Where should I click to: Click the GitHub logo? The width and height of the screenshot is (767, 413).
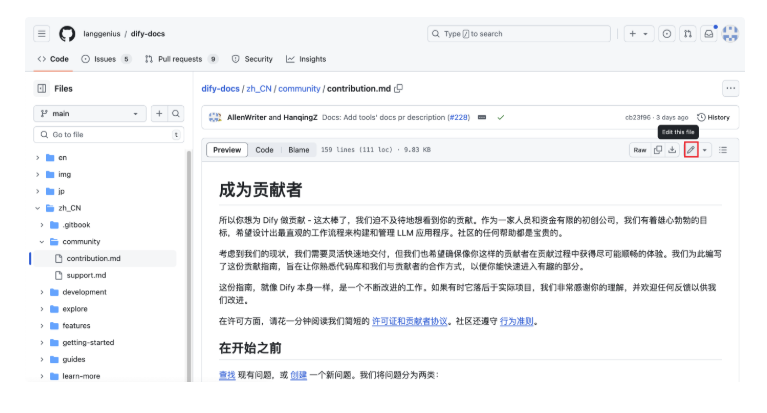pos(67,34)
